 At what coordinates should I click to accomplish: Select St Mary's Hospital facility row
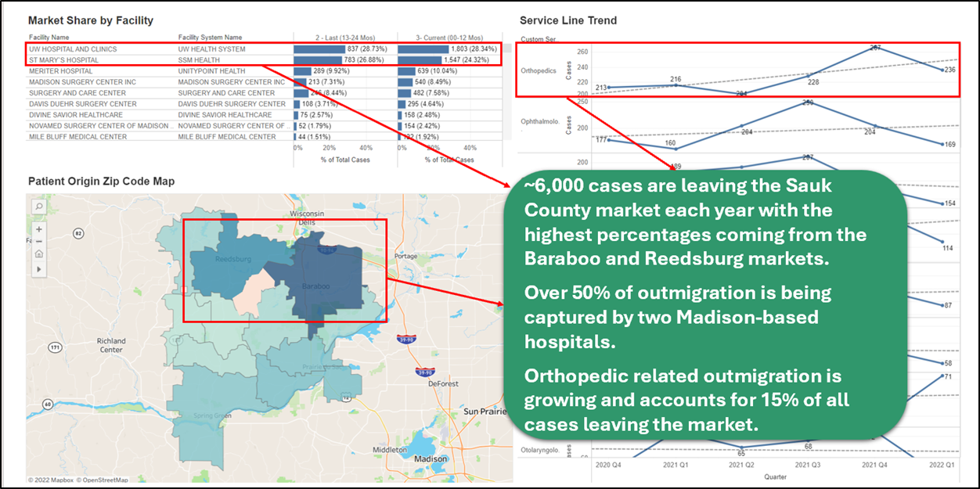click(x=64, y=60)
